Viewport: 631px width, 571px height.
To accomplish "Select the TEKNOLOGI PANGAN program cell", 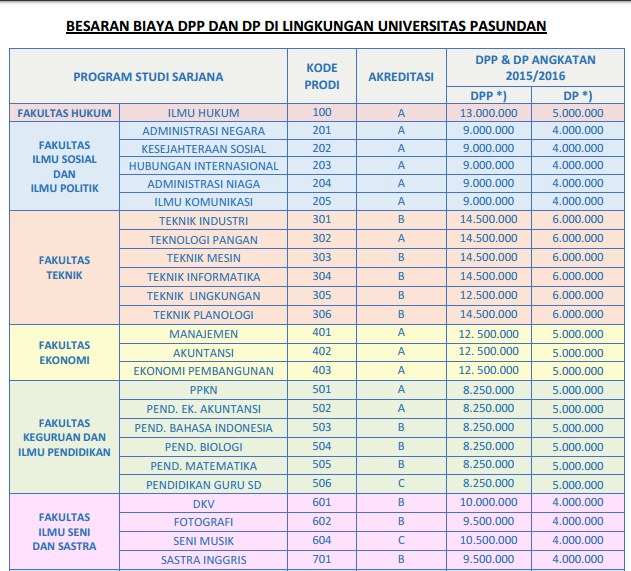I will click(x=203, y=240).
